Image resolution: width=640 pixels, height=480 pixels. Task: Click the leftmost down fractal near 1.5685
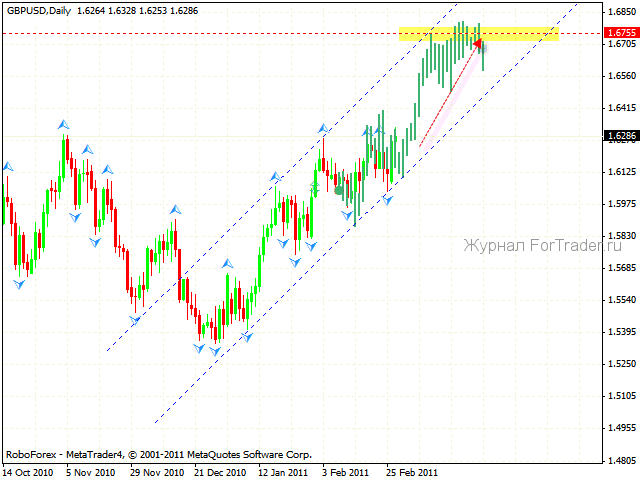(x=19, y=284)
